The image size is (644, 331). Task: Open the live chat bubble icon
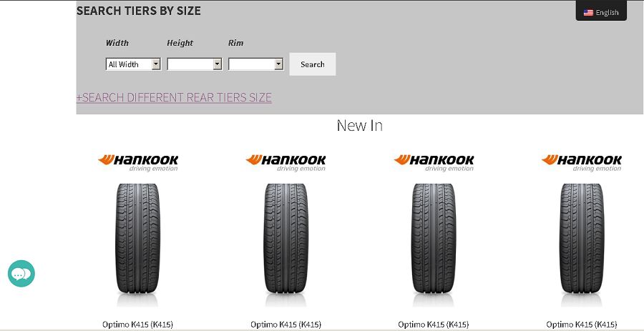pos(21,274)
